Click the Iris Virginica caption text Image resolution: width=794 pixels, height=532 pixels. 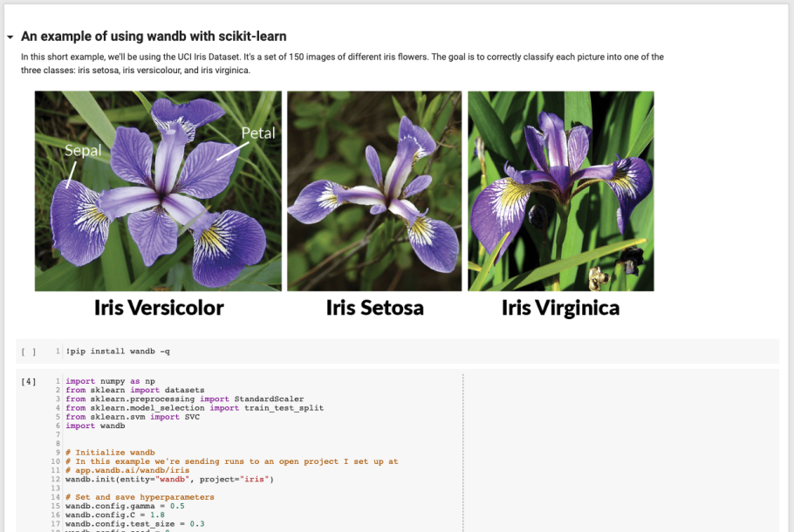tap(560, 308)
